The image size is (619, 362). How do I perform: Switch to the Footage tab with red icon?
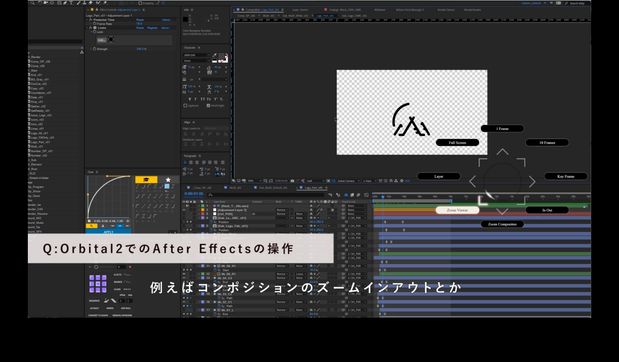[x=343, y=9]
